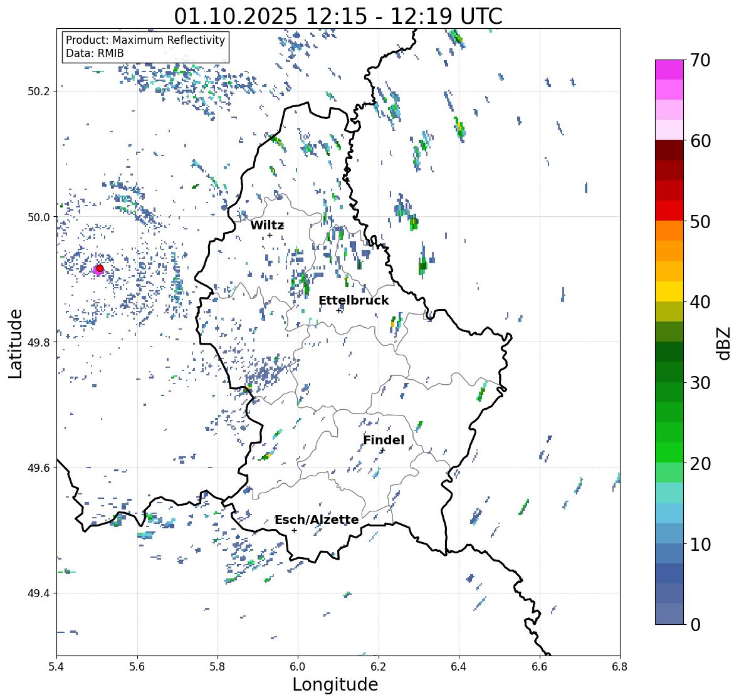Click the cross marker below Ettelbruck label

(x=338, y=310)
